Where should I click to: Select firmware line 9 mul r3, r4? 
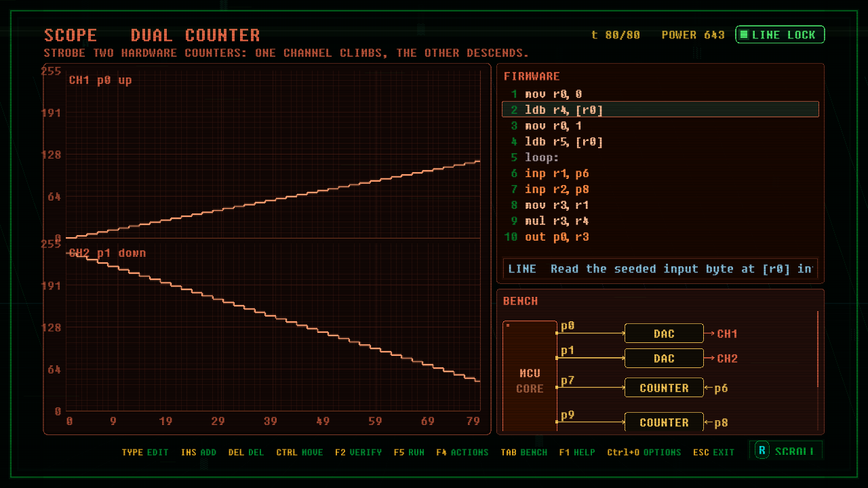coord(660,221)
